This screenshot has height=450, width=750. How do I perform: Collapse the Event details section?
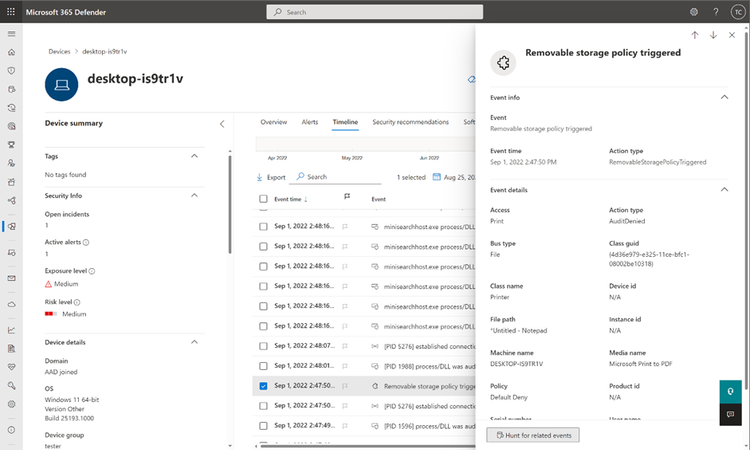tap(724, 189)
